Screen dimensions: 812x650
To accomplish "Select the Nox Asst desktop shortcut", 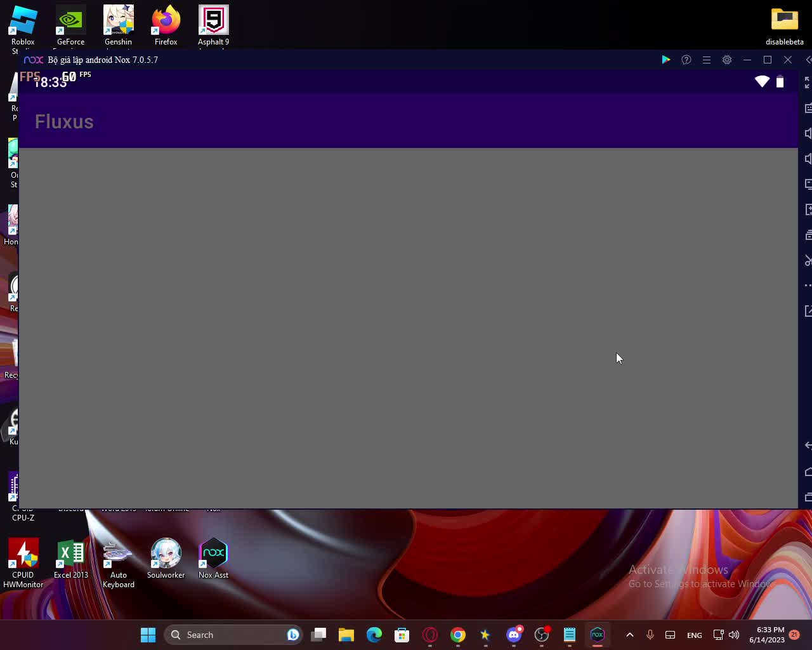I will click(214, 559).
